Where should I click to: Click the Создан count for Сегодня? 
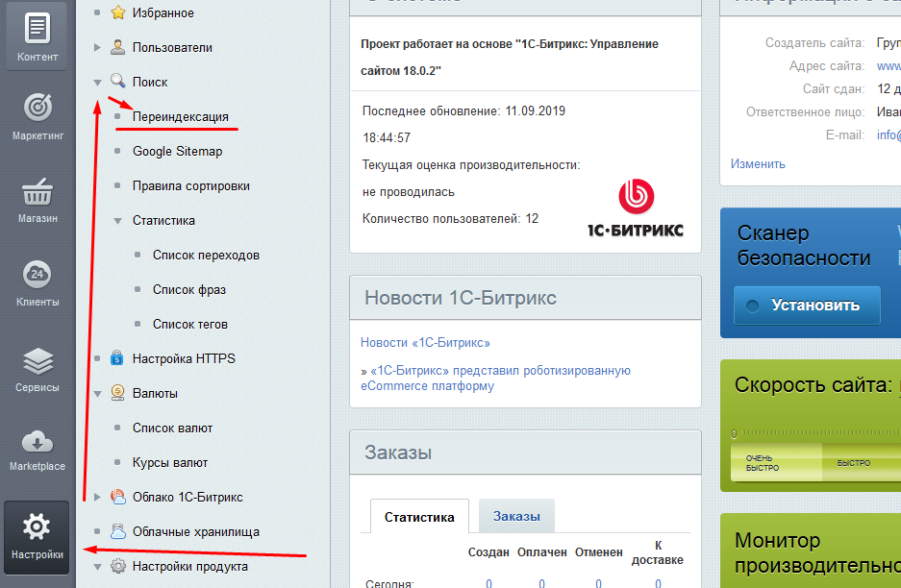tap(488, 582)
